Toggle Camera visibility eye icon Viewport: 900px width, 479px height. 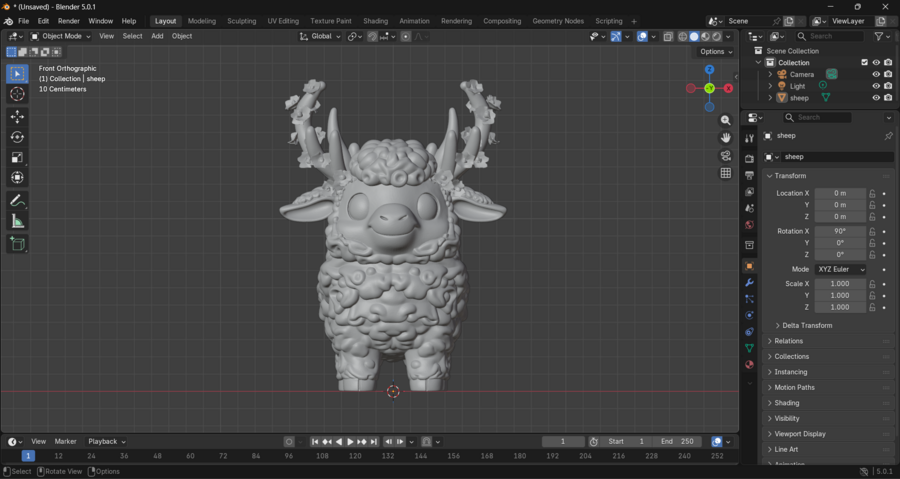click(x=876, y=74)
